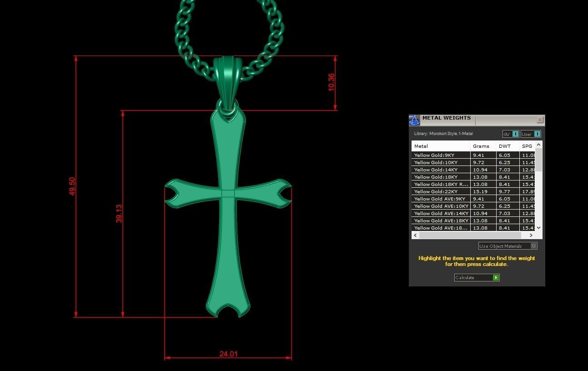Click the horizontal scrollbar thumb of metal list
This screenshot has height=371, width=588.
(x=470, y=235)
